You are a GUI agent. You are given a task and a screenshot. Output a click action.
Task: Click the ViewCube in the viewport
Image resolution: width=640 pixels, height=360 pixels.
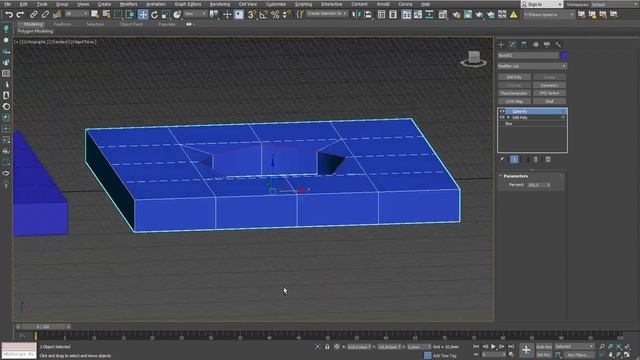(x=473, y=59)
